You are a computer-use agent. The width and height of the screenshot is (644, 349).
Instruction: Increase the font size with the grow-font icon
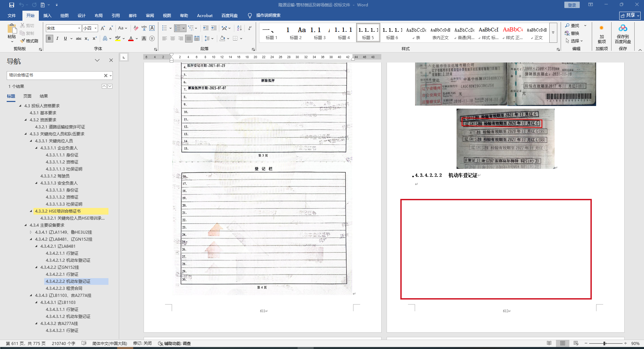tap(103, 28)
